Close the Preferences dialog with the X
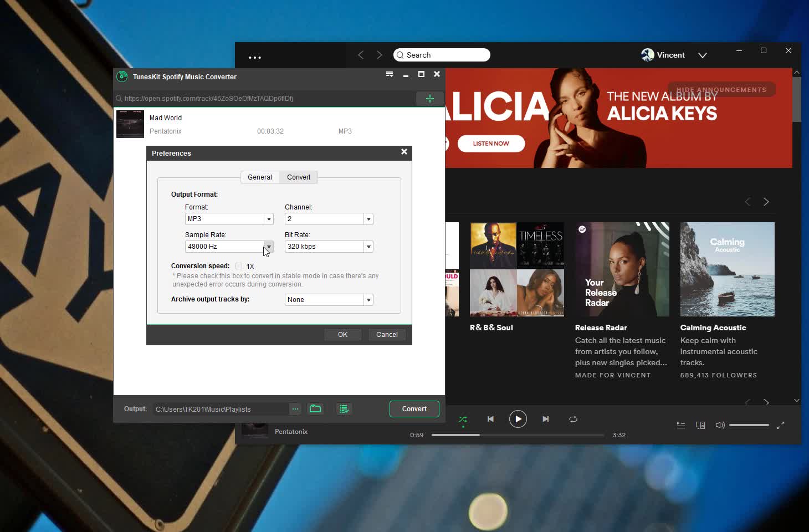Viewport: 809px width, 532px height. [404, 152]
